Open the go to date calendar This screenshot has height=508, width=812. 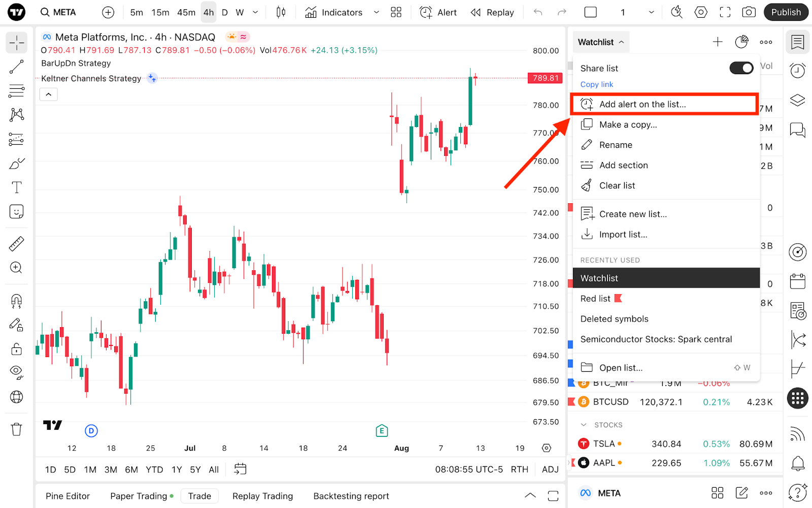click(x=240, y=469)
